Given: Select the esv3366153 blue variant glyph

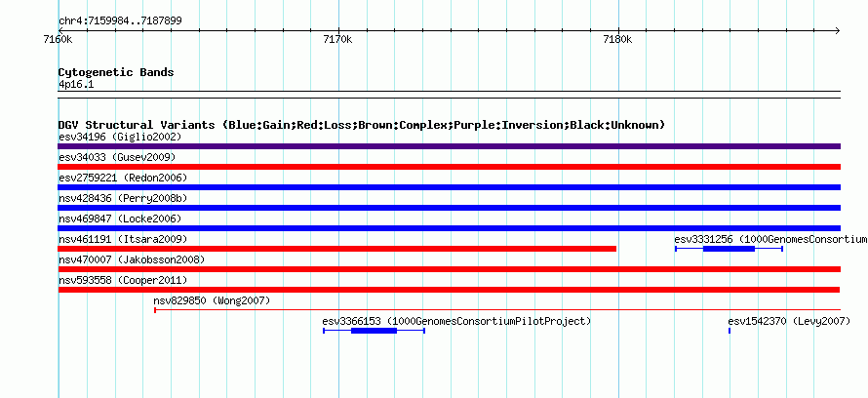Looking at the screenshot, I should click(374, 331).
